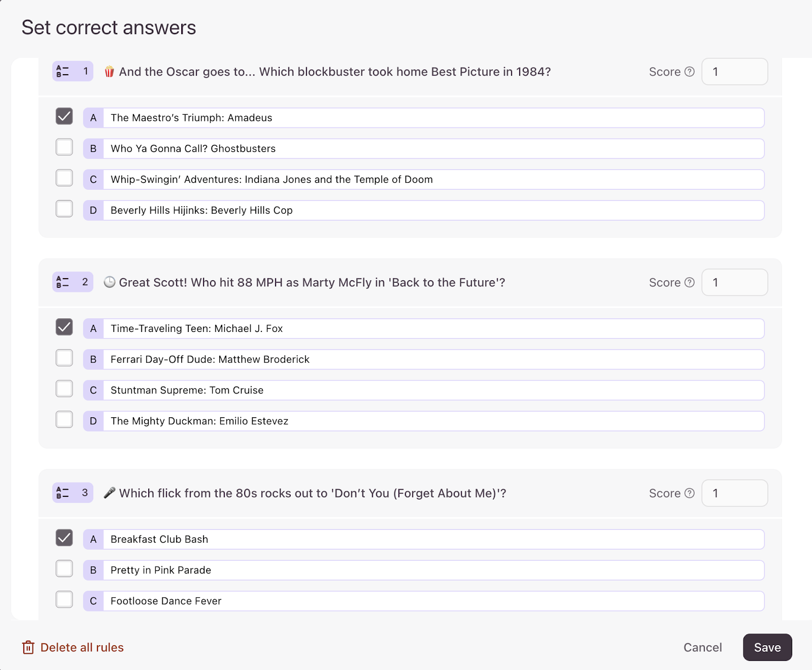Click the trash icon beside Delete all rules
This screenshot has width=812, height=670.
(x=28, y=647)
